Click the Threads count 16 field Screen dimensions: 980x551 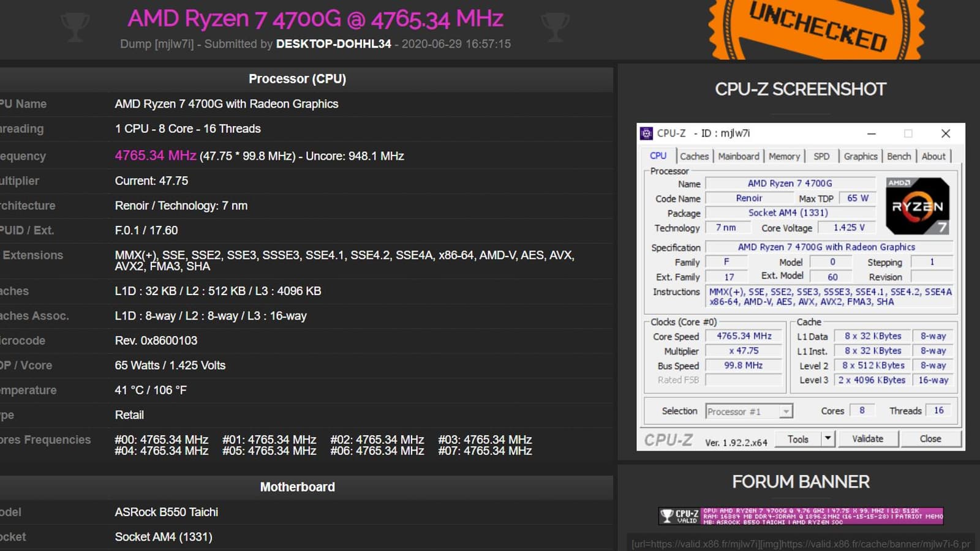coord(939,411)
